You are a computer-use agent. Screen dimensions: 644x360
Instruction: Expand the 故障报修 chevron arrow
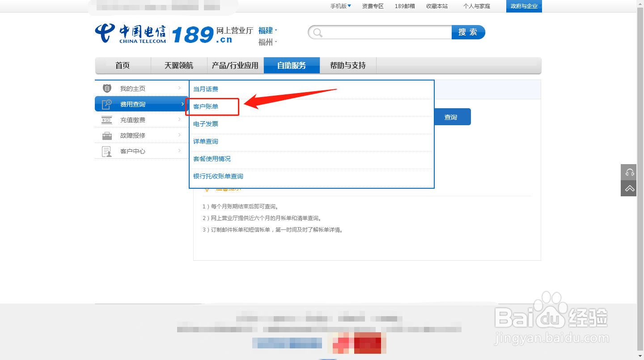[x=180, y=135]
